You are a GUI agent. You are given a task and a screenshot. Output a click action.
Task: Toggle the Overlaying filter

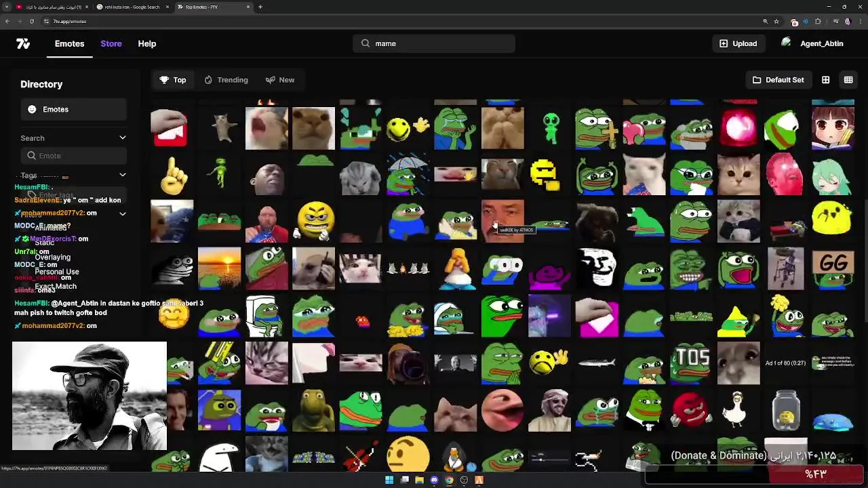(53, 258)
